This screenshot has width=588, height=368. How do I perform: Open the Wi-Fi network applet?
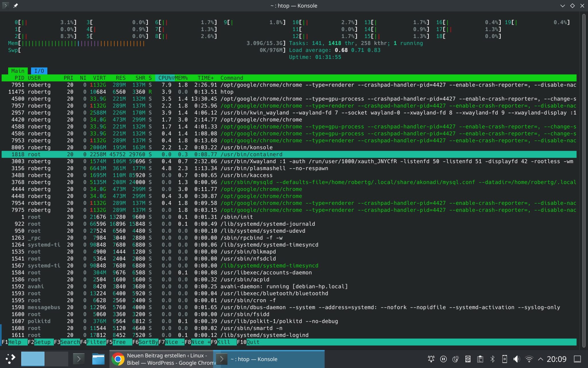529,359
